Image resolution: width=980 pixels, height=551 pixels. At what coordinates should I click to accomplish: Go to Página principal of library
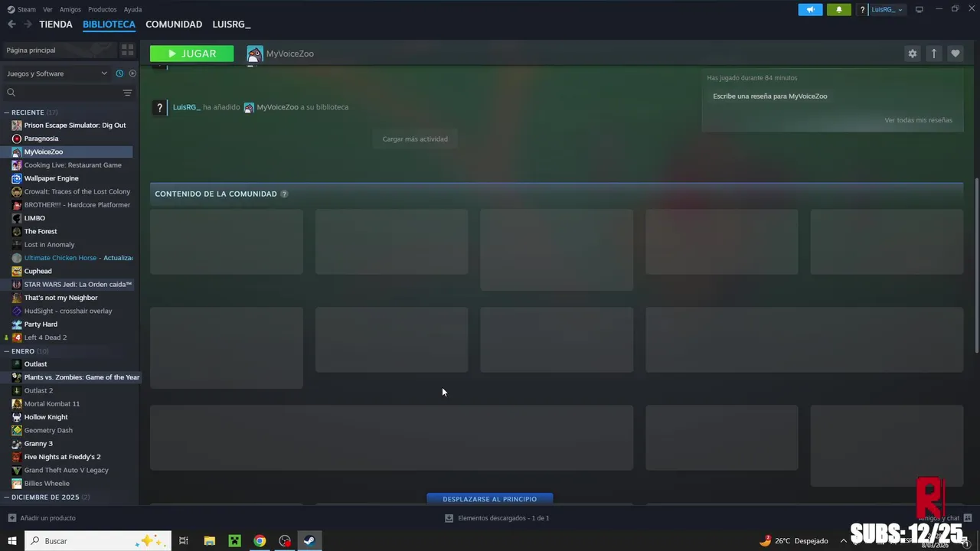pos(59,50)
